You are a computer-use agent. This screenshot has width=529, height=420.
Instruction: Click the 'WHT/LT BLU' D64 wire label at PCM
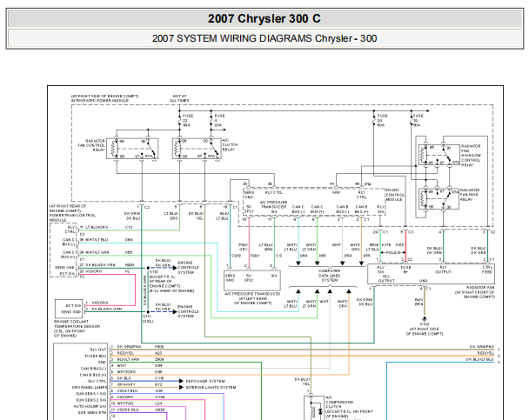coord(97,240)
